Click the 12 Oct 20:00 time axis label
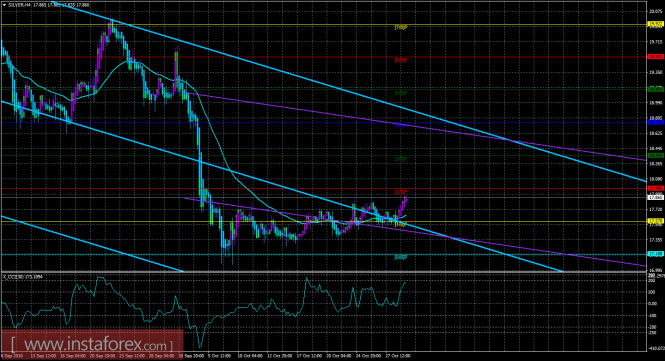 click(x=279, y=356)
